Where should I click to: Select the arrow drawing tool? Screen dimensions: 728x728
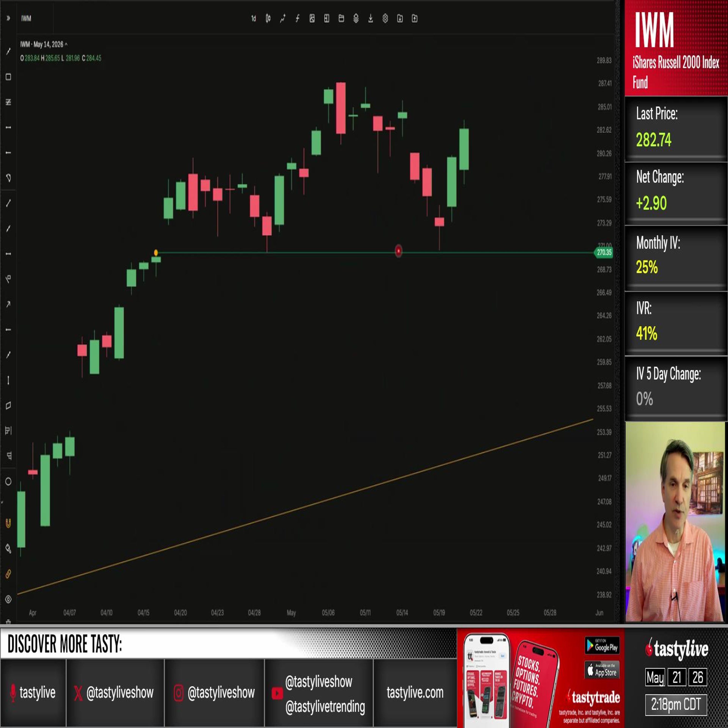[x=8, y=304]
